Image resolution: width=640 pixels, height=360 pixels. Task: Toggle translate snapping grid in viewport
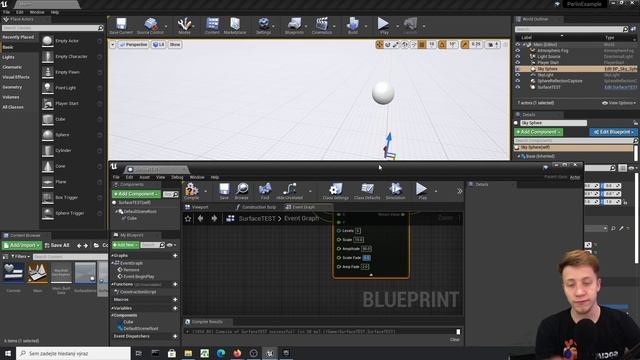(x=422, y=44)
